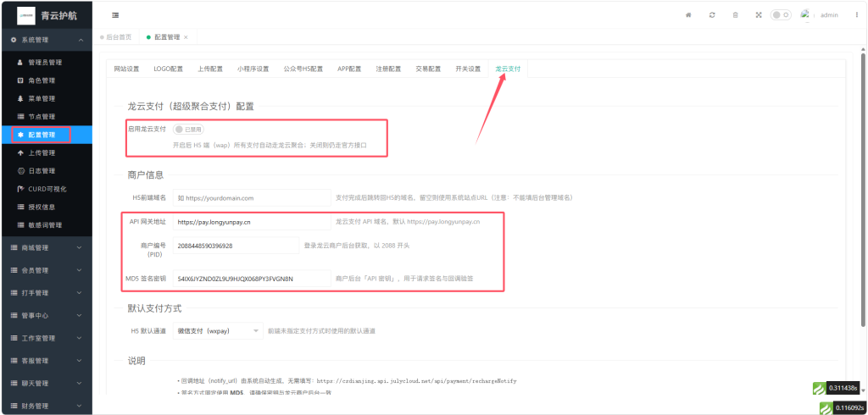
Task: Click the 会员管理 menu icon
Action: (x=14, y=270)
